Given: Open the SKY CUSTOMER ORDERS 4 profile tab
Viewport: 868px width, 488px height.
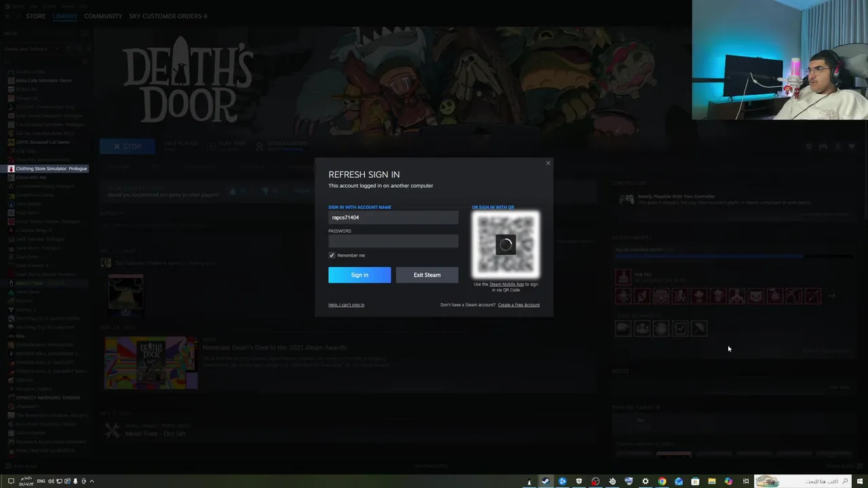Looking at the screenshot, I should click(168, 16).
